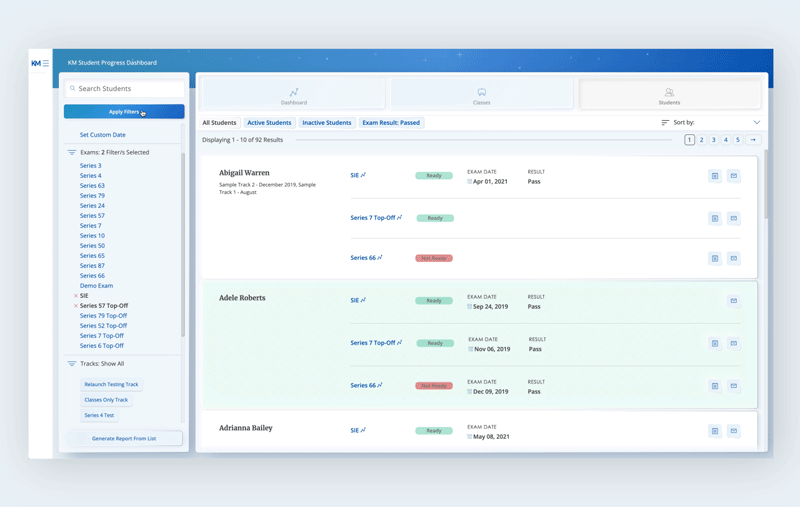
Task: Click email icon in Abigail Warren's SIE row
Action: (734, 176)
